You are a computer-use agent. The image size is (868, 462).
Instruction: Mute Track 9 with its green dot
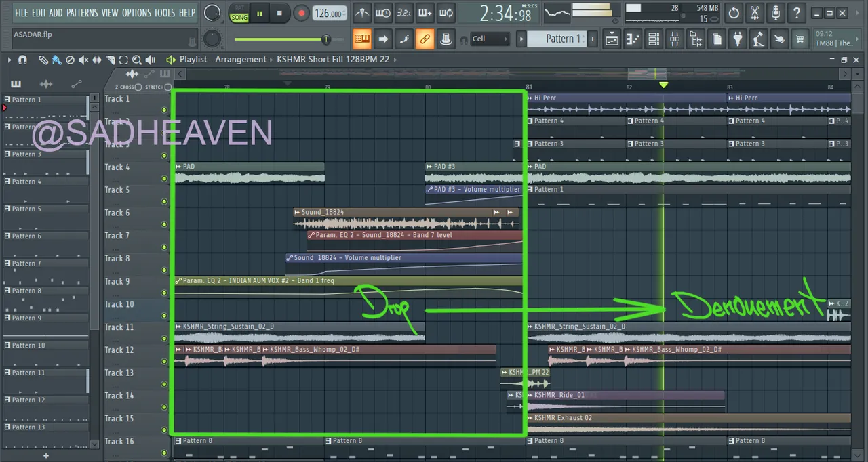(164, 293)
